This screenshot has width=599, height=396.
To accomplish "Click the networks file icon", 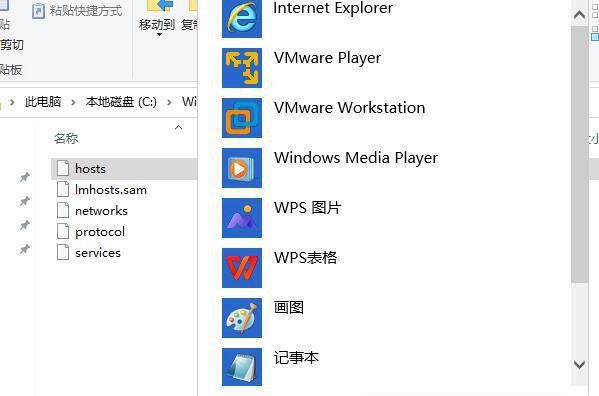I will coord(63,210).
